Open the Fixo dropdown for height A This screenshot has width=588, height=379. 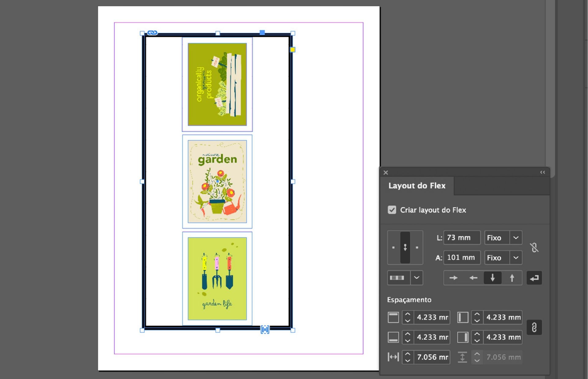[516, 258]
